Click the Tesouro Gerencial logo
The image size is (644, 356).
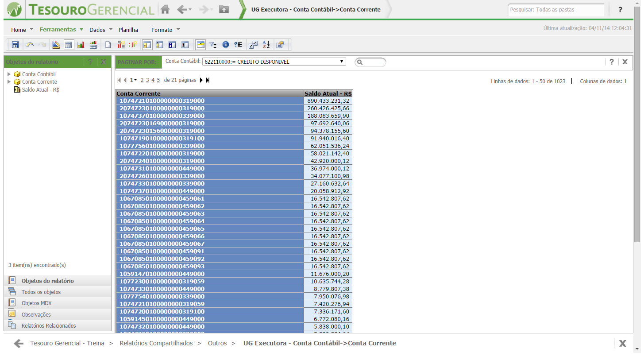(x=80, y=9)
